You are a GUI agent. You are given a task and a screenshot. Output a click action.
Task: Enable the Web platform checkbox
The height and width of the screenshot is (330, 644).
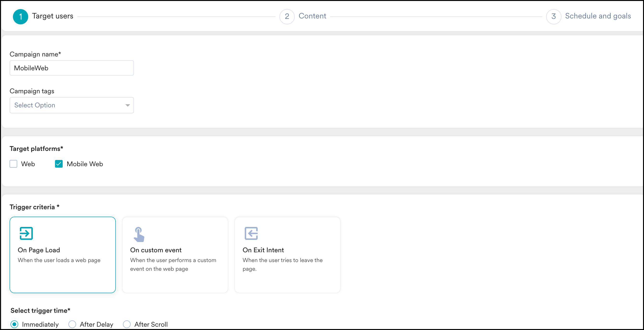[13, 164]
